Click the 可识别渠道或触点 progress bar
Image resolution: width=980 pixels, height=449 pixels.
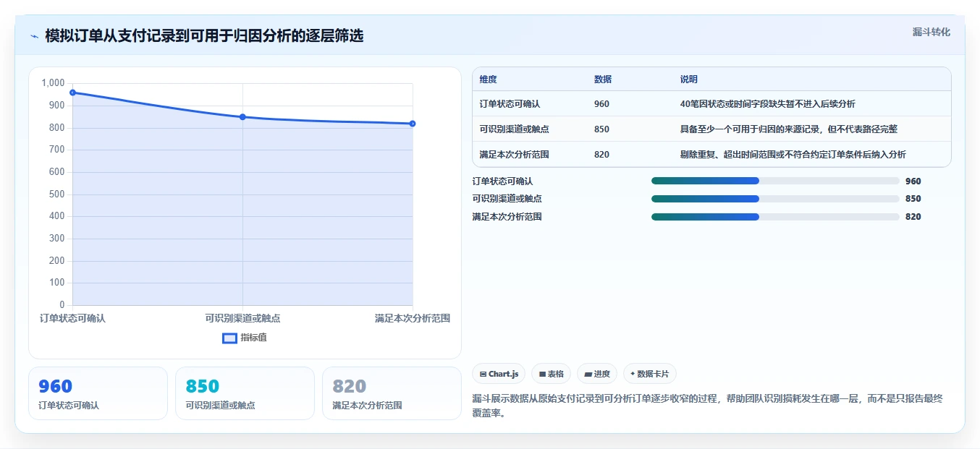(775, 199)
